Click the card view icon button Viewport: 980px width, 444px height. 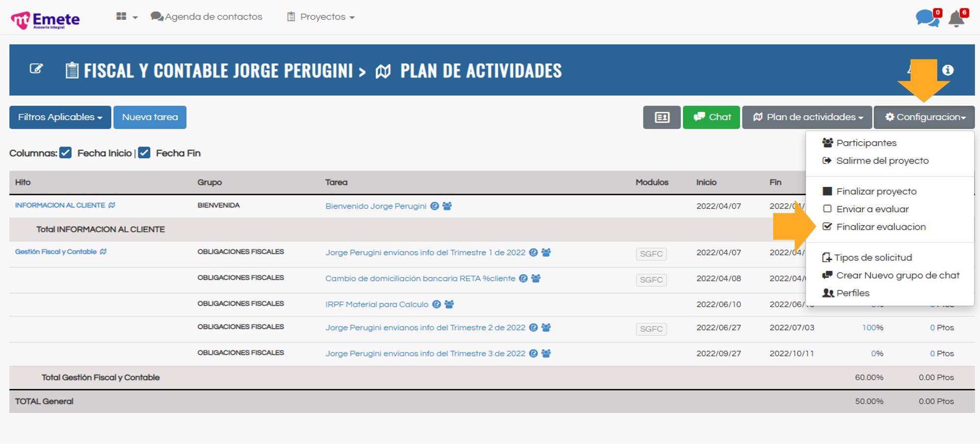661,117
